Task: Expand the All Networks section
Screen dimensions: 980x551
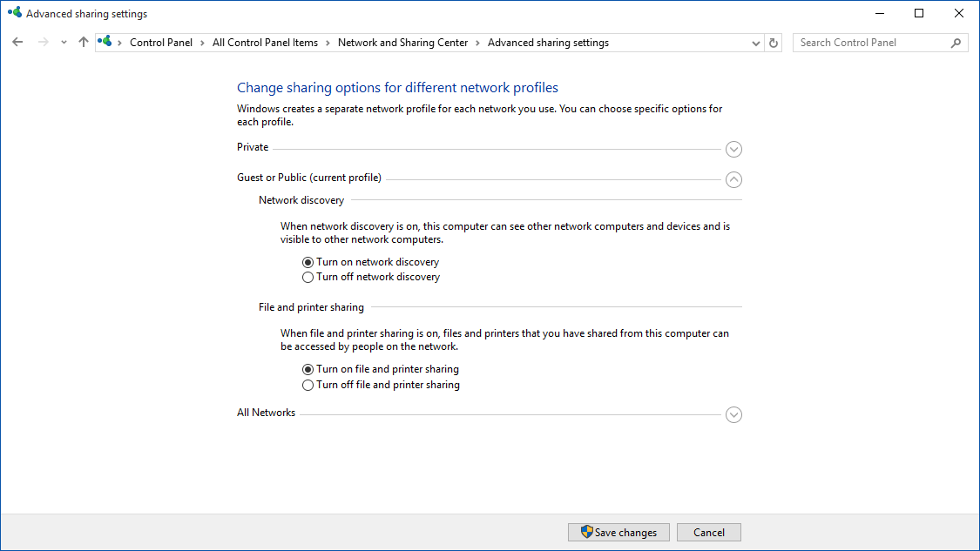Action: (x=733, y=414)
